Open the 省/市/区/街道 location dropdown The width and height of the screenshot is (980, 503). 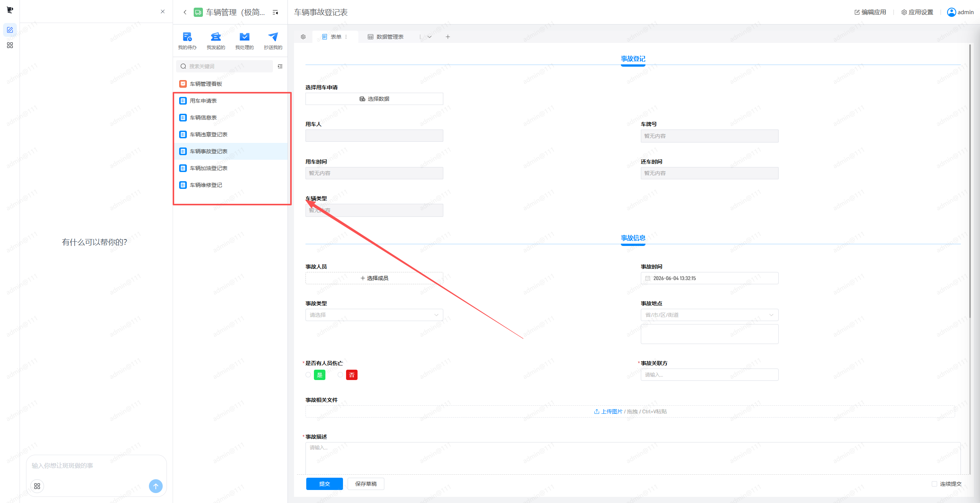click(709, 315)
